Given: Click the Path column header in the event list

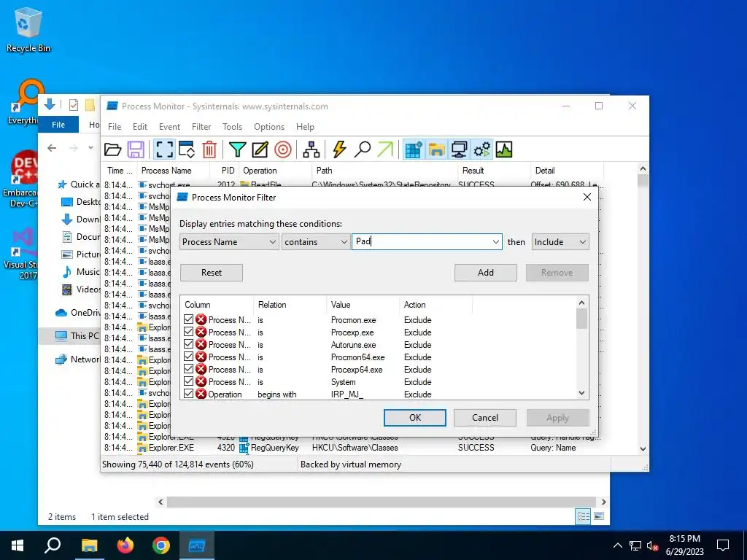Looking at the screenshot, I should (x=384, y=171).
